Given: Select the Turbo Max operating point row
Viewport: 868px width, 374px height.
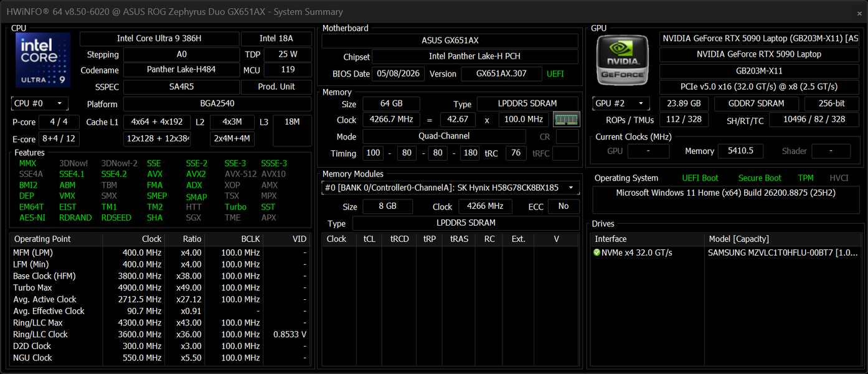Looking at the screenshot, I should coord(159,287).
